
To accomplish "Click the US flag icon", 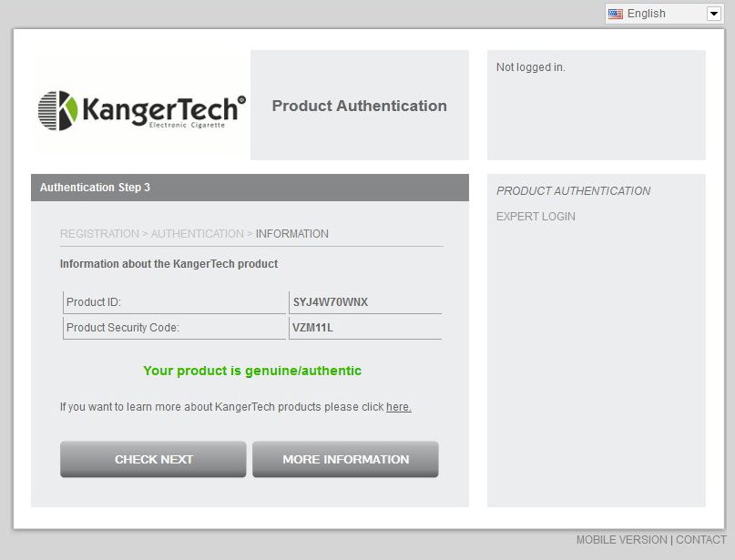I will point(616,14).
